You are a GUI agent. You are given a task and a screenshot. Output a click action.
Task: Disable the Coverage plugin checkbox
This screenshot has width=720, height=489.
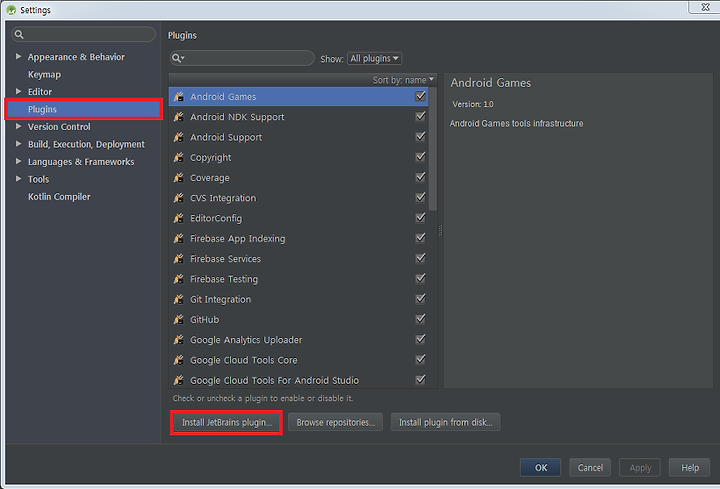pos(420,177)
